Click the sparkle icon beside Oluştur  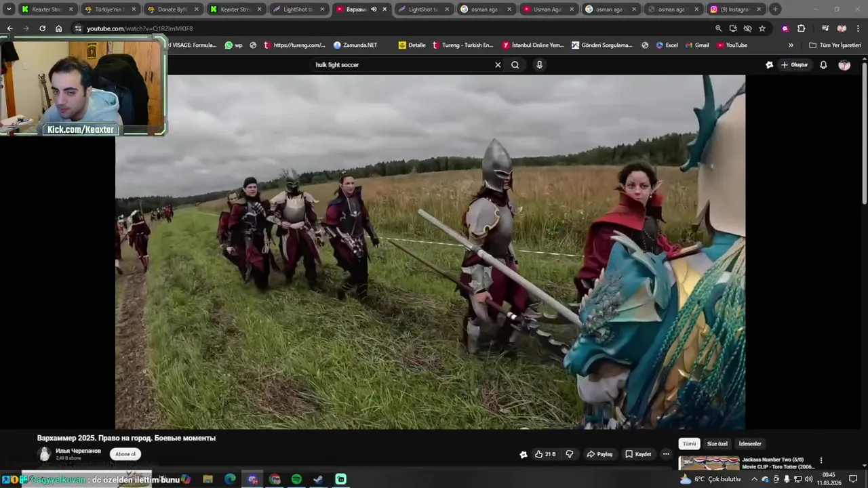(x=769, y=65)
